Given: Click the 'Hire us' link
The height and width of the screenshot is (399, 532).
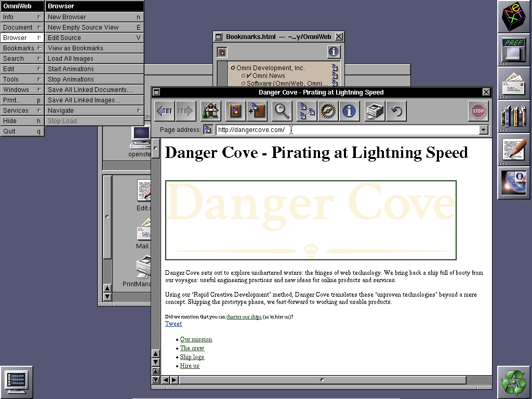Looking at the screenshot, I should coord(190,366).
